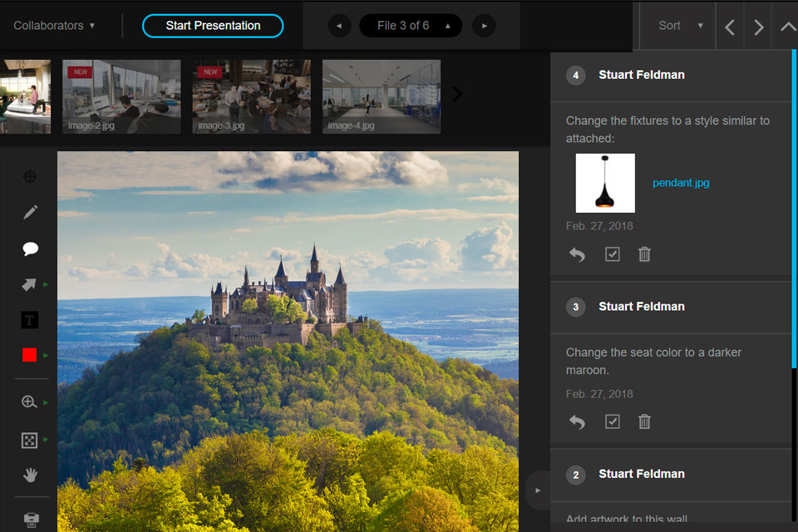Select the pencil drawing tool

coord(30,212)
